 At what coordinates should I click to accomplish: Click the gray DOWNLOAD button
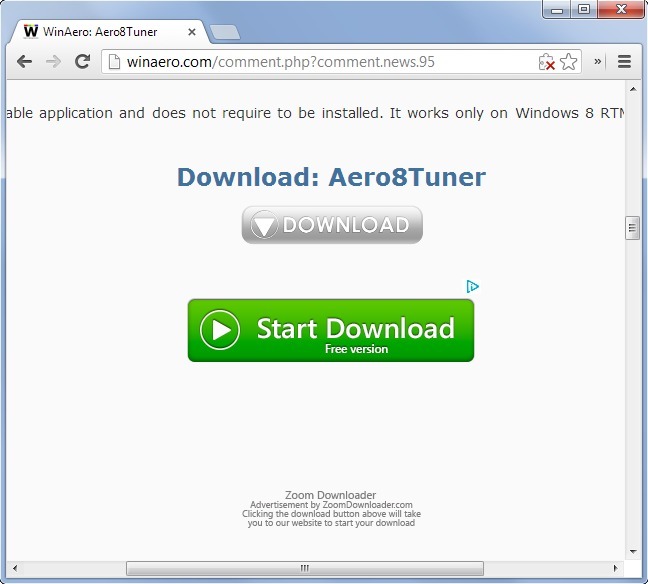332,225
